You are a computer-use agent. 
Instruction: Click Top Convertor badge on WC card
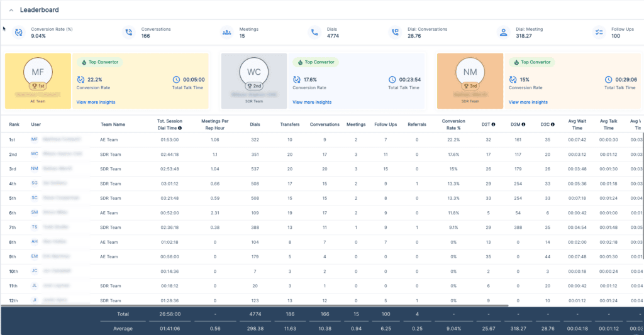pyautogui.click(x=316, y=62)
